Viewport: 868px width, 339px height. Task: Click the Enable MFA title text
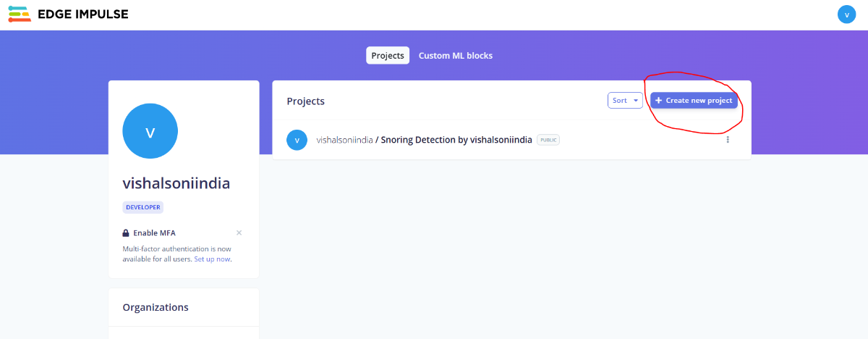click(154, 233)
